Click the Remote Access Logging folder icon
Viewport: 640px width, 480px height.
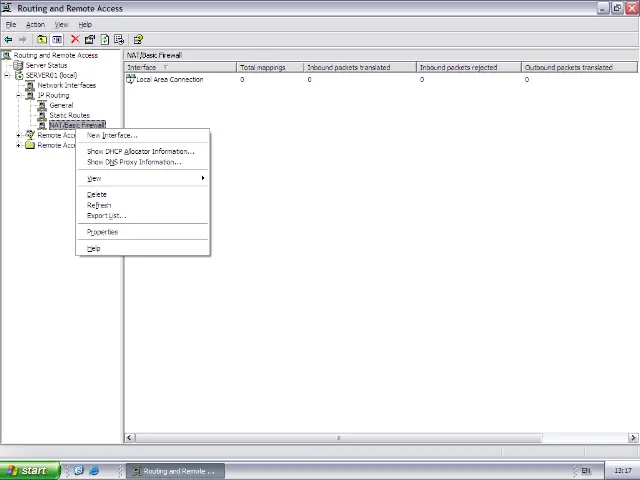(x=30, y=145)
